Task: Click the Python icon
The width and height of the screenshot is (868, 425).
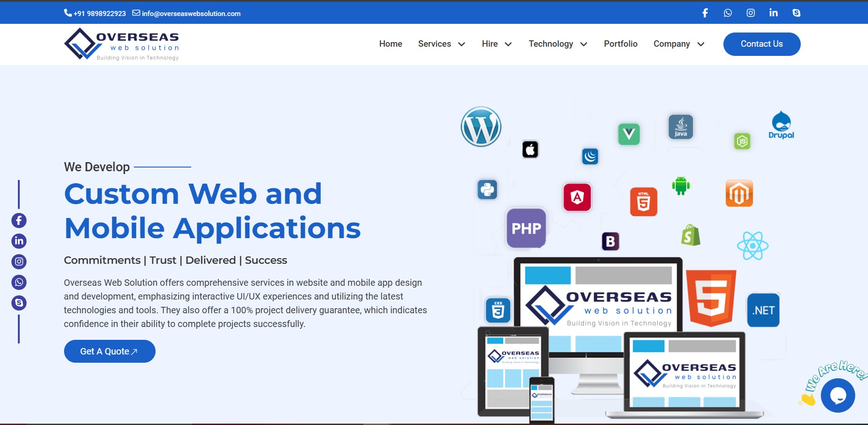Action: pos(487,190)
